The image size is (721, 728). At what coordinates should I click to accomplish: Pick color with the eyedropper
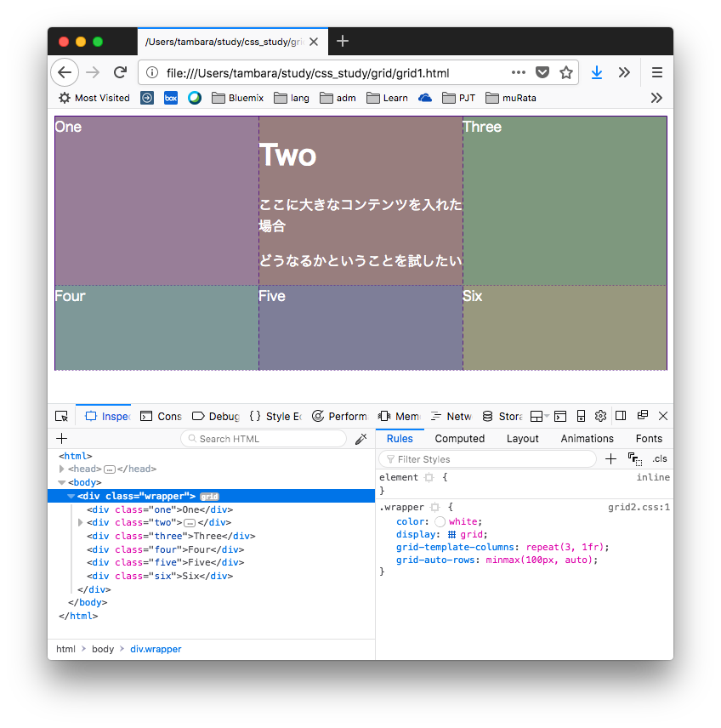[360, 439]
